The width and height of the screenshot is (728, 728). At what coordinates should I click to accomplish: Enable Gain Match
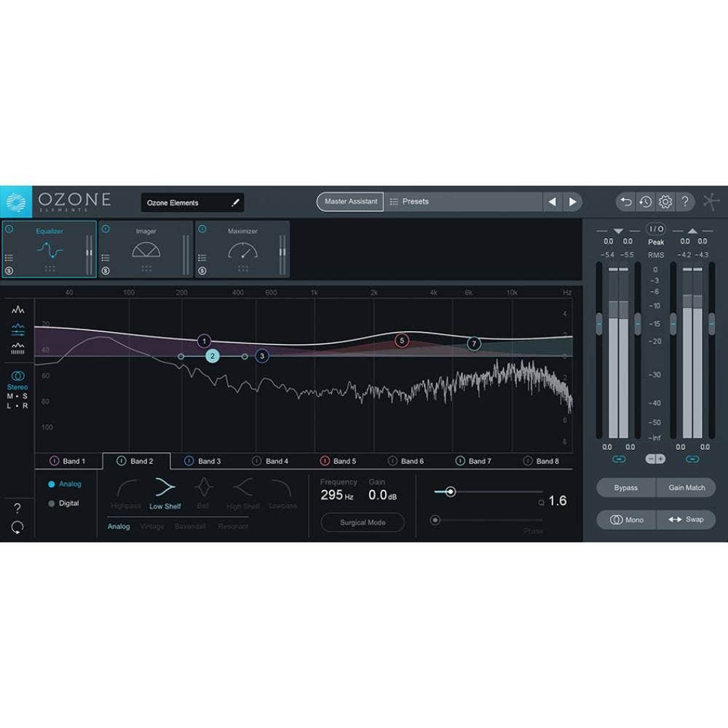click(687, 488)
